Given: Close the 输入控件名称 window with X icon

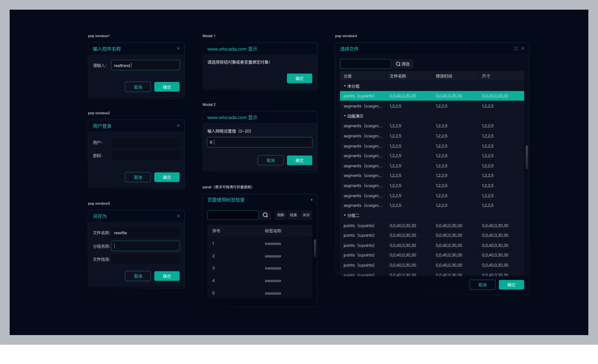Looking at the screenshot, I should pyautogui.click(x=178, y=49).
